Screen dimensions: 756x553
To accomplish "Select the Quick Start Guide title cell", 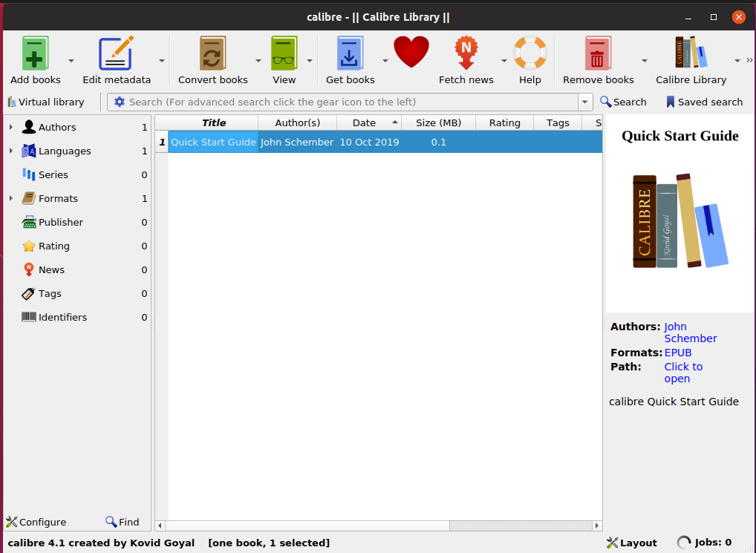I will point(213,142).
